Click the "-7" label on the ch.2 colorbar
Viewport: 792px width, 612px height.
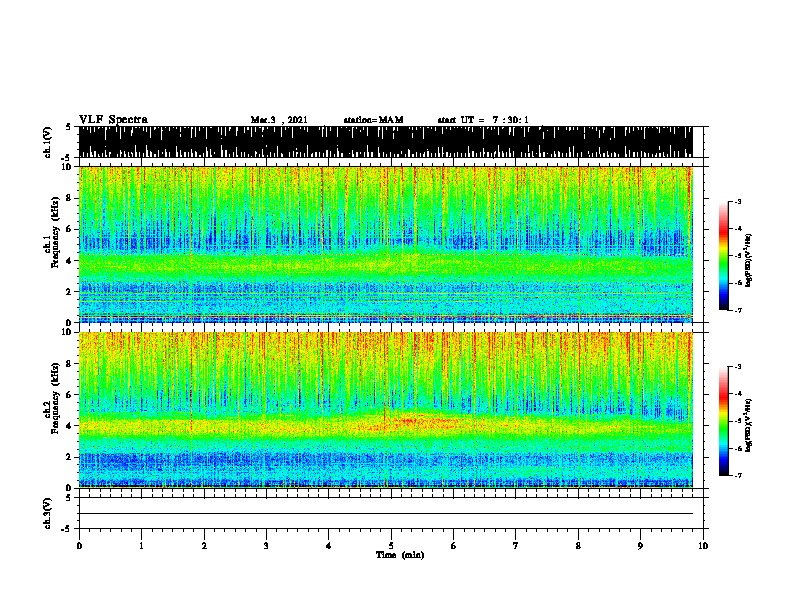click(737, 475)
